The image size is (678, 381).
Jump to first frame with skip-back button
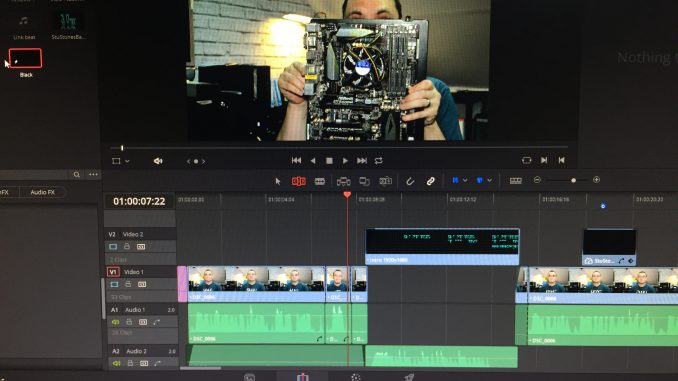[296, 160]
